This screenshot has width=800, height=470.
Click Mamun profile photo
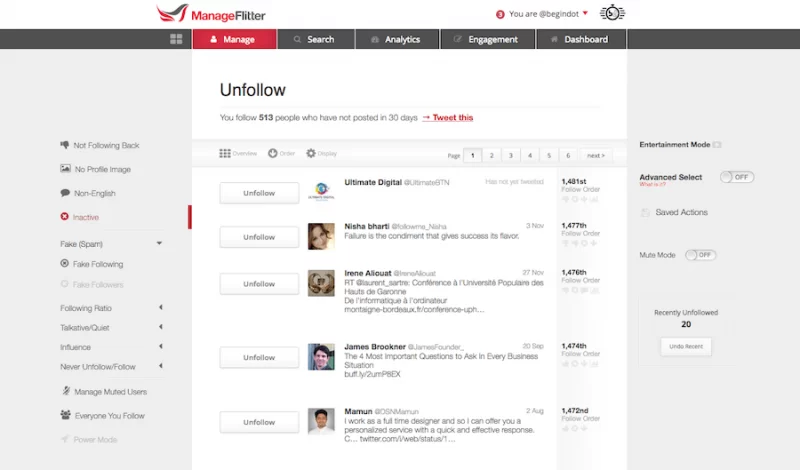(321, 421)
